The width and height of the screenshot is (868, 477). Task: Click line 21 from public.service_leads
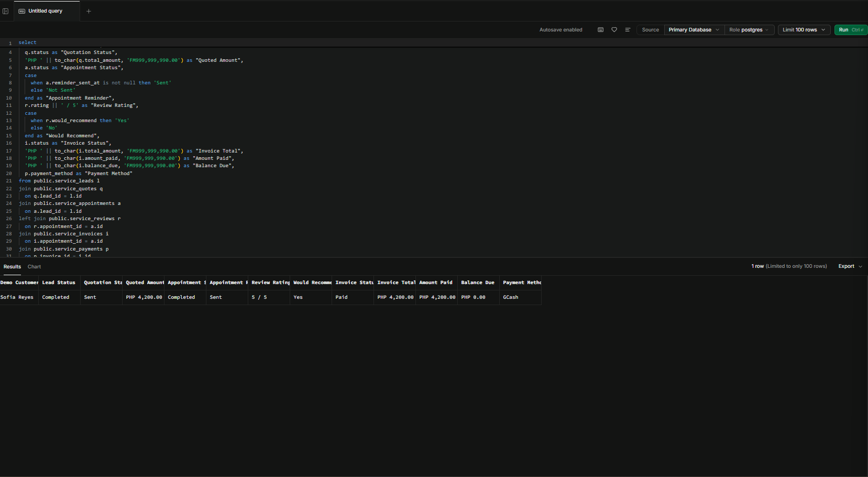tap(59, 181)
